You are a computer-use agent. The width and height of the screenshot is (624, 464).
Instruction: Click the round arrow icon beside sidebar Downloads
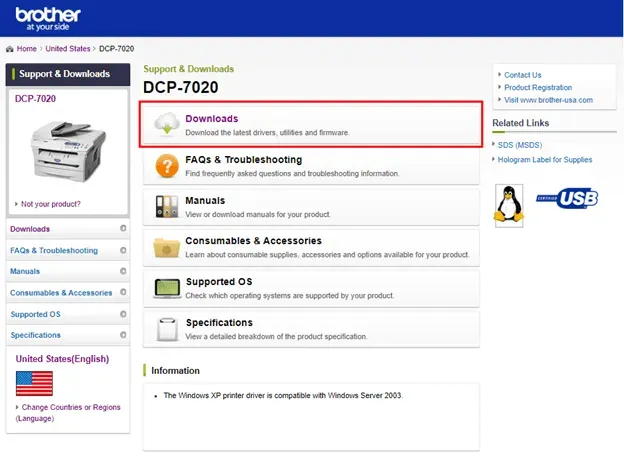pyautogui.click(x=123, y=228)
